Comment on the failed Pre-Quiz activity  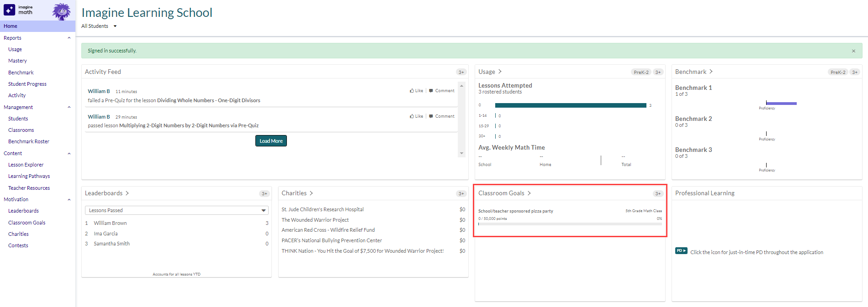click(442, 91)
